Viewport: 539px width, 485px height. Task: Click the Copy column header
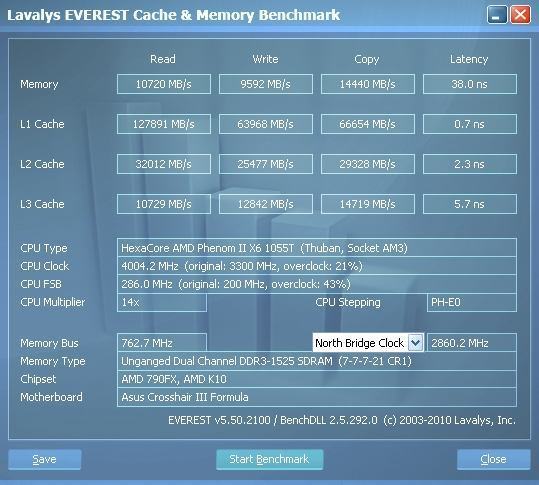pos(367,59)
